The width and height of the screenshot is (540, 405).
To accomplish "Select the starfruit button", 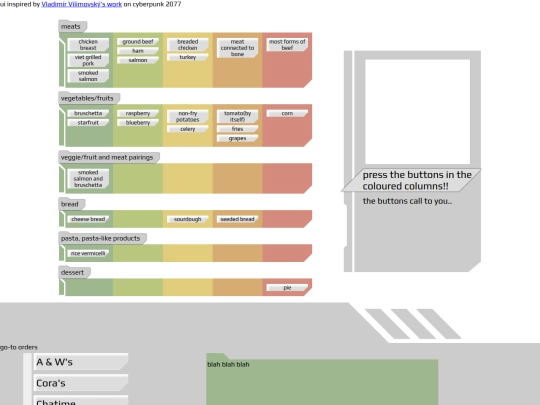I will click(x=88, y=123).
